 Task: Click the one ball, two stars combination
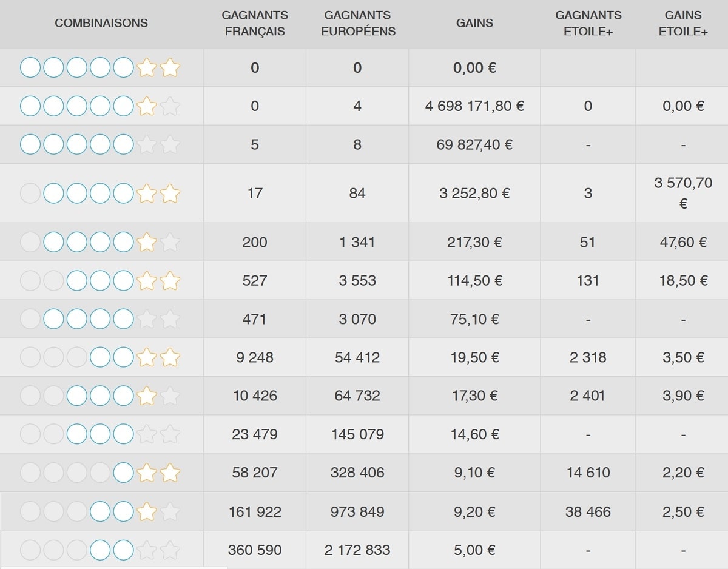pos(100,473)
